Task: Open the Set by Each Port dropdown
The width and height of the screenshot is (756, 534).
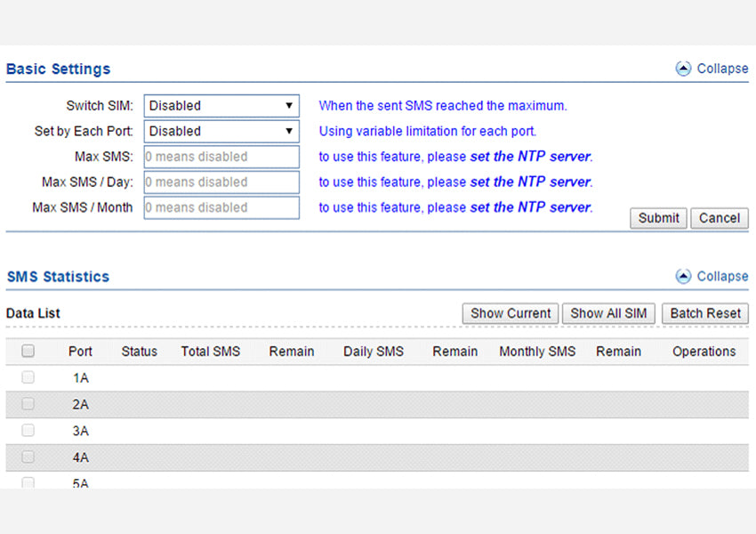Action: pyautogui.click(x=221, y=131)
